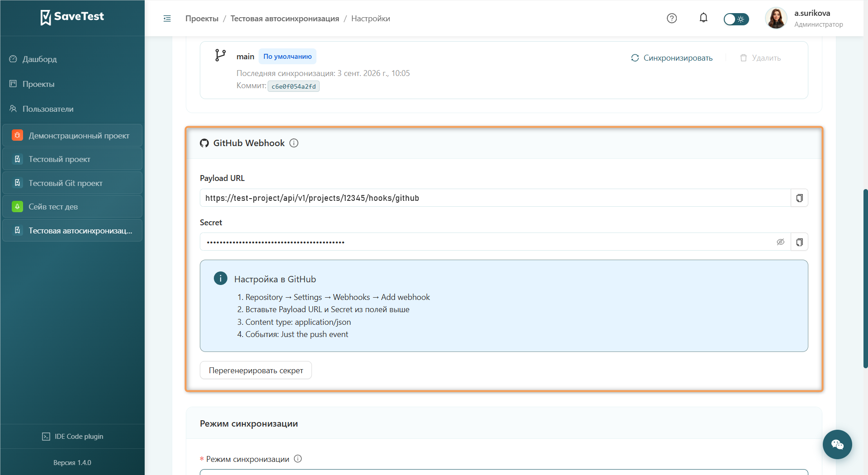Select Демонстрационный проект
The width and height of the screenshot is (868, 475).
pos(72,135)
